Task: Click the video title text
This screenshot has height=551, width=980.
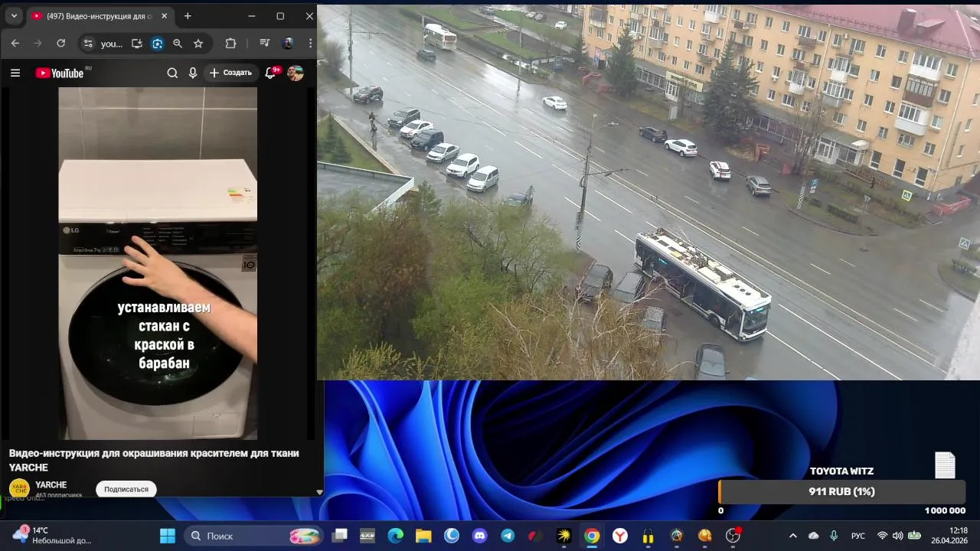Action: [x=154, y=460]
